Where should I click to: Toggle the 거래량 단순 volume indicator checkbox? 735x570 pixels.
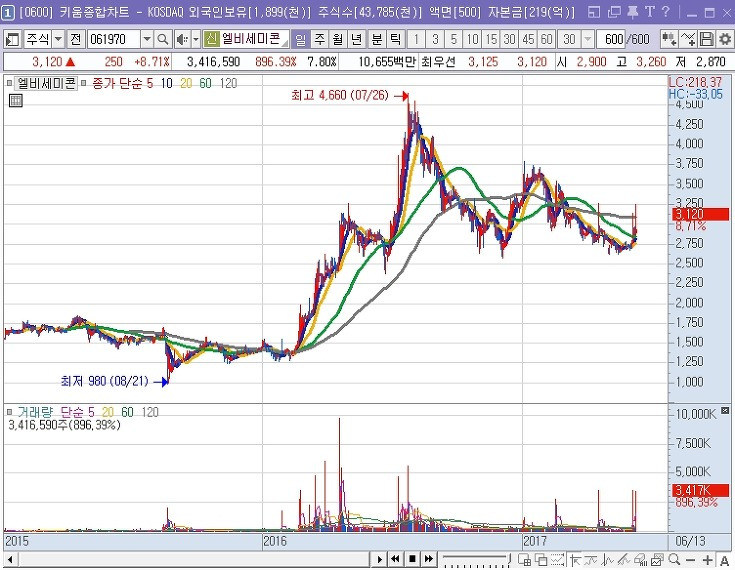[x=9, y=412]
